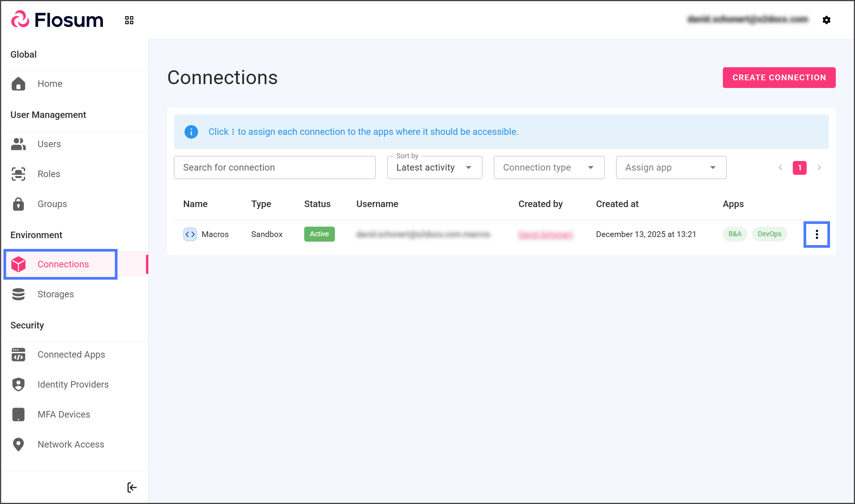Expand the Sort by Latest activity dropdown

pos(434,167)
